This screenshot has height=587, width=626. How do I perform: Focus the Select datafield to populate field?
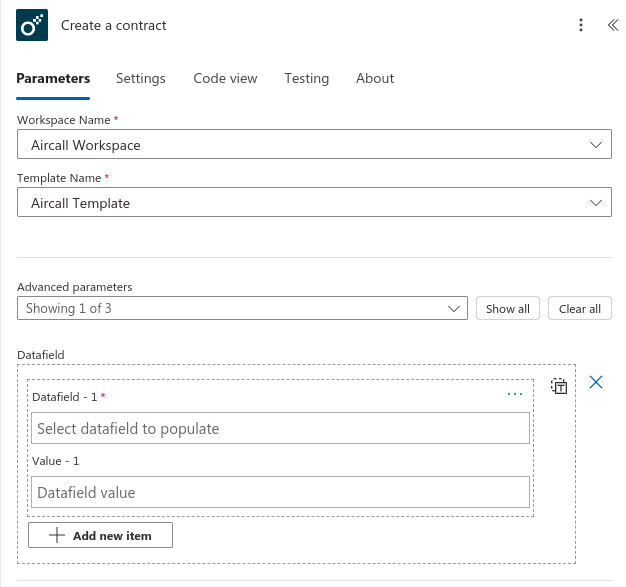[x=280, y=428]
